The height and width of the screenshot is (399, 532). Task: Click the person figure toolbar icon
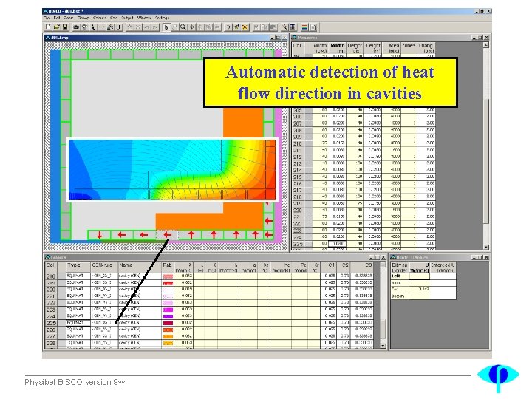[92, 27]
